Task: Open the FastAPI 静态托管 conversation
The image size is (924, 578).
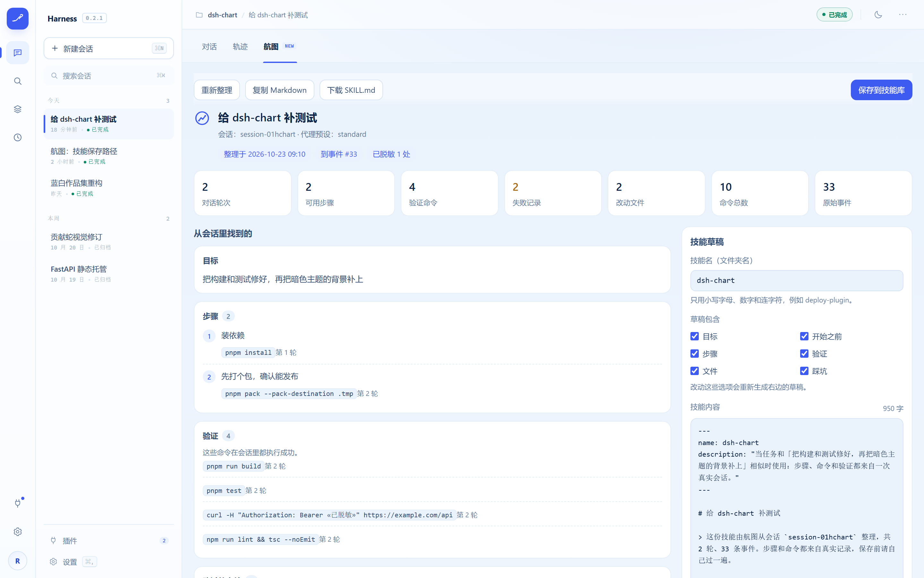Action: pos(109,274)
